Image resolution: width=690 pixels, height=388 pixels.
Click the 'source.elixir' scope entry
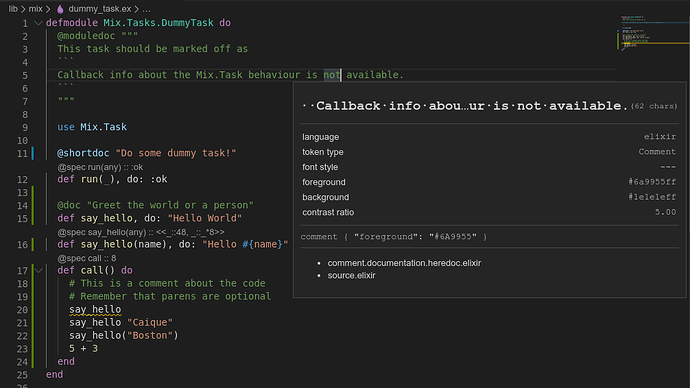tap(351, 275)
